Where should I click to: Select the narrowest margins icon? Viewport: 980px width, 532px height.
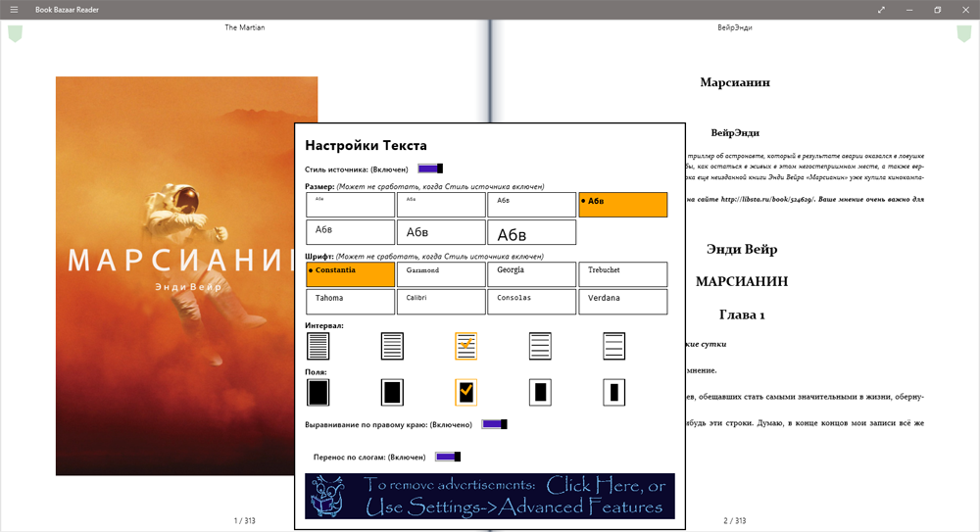318,393
